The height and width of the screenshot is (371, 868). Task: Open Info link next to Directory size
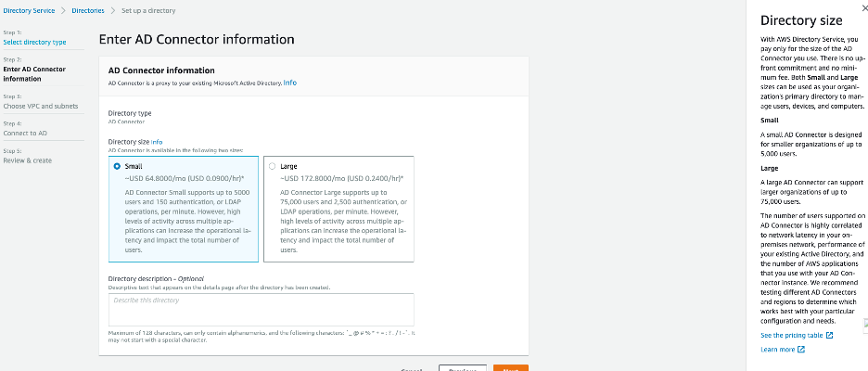coord(157,142)
